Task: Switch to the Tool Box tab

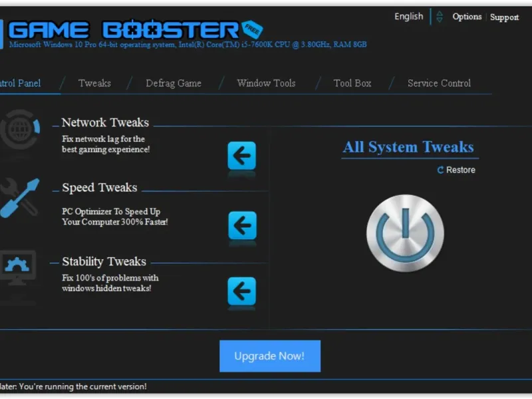Action: pyautogui.click(x=352, y=83)
